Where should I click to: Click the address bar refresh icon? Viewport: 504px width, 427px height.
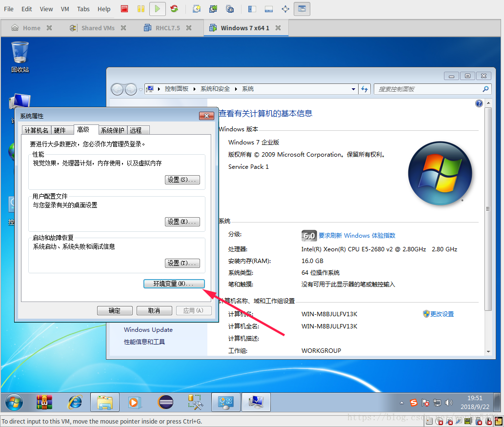pos(364,89)
